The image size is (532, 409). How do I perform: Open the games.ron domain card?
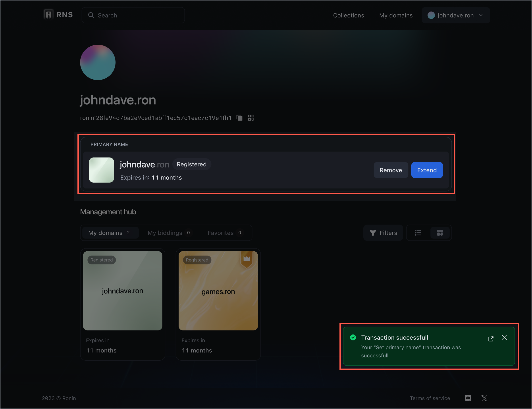[218, 291]
